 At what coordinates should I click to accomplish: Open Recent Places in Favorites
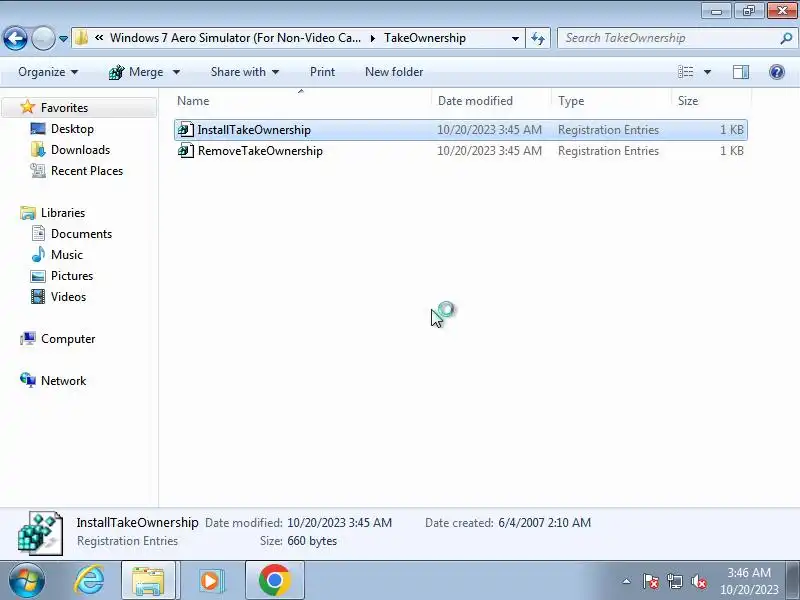point(87,170)
